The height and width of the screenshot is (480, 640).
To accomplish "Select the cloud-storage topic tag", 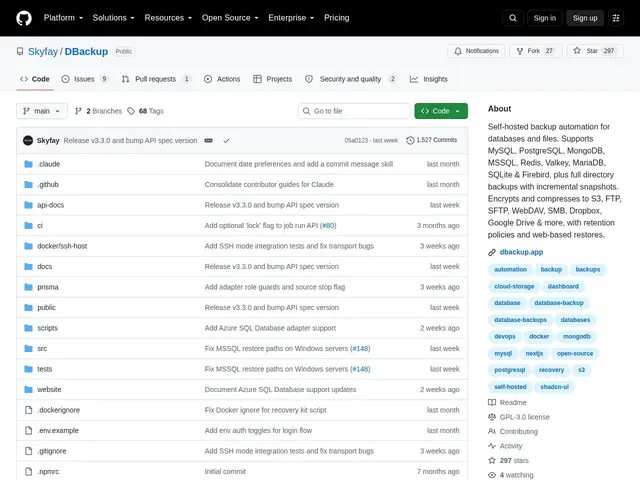I will tap(514, 287).
